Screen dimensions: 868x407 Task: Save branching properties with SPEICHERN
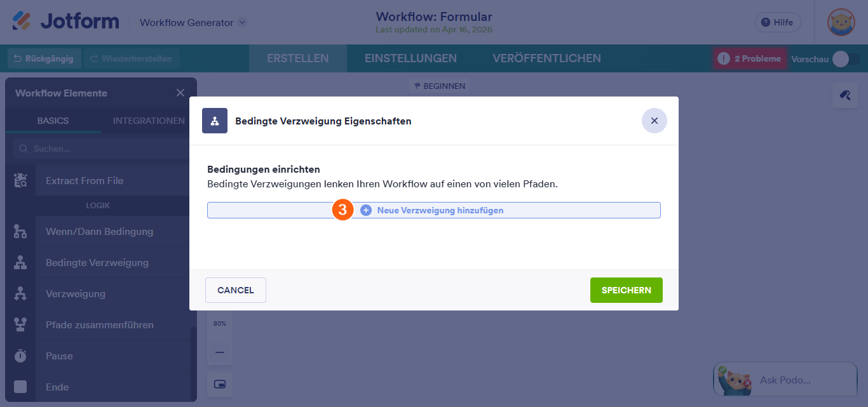pos(626,290)
